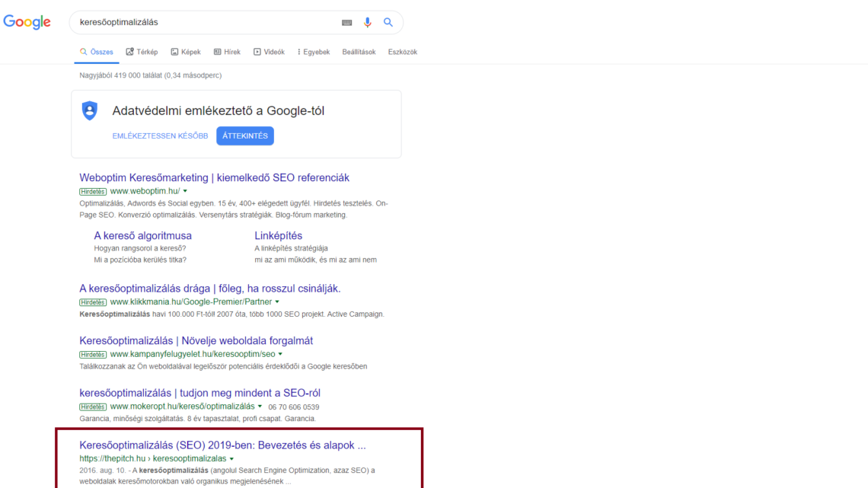868x488 pixels.
Task: Click the kampanyfelugyelet.hu/keresooptim/seo URL text
Action: tap(193, 354)
